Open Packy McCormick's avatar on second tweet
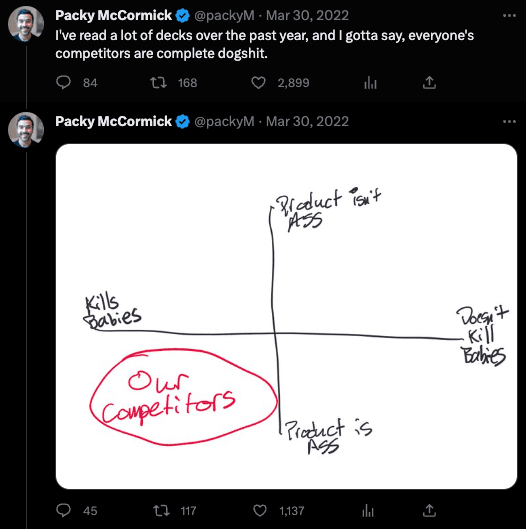Viewport: 526px width, 529px height. click(x=26, y=130)
